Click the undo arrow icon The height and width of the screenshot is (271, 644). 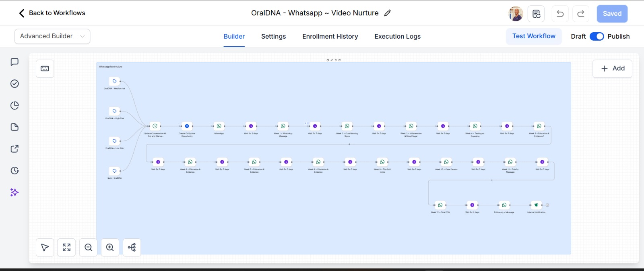560,14
